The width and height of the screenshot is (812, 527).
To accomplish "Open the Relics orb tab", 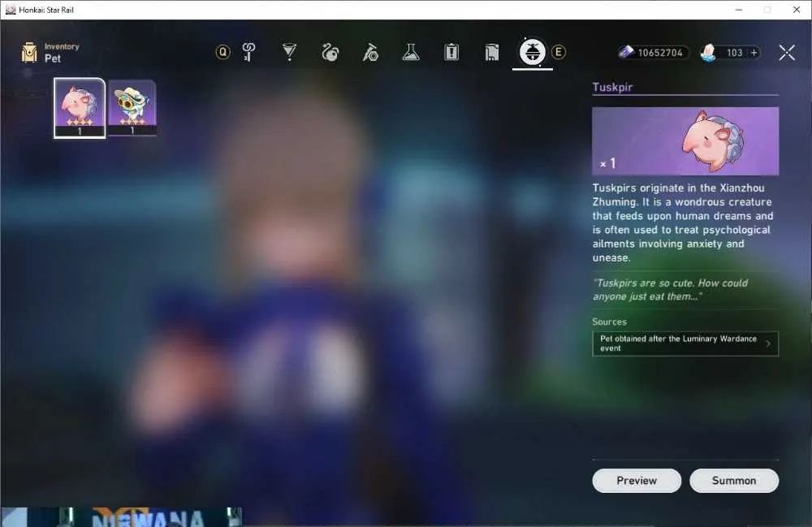I will click(x=330, y=52).
